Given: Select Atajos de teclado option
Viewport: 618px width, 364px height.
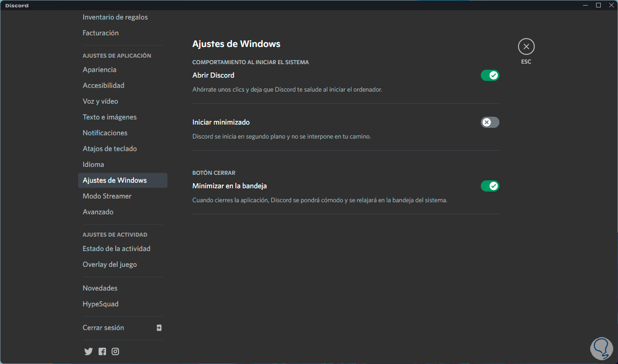Looking at the screenshot, I should tap(110, 149).
